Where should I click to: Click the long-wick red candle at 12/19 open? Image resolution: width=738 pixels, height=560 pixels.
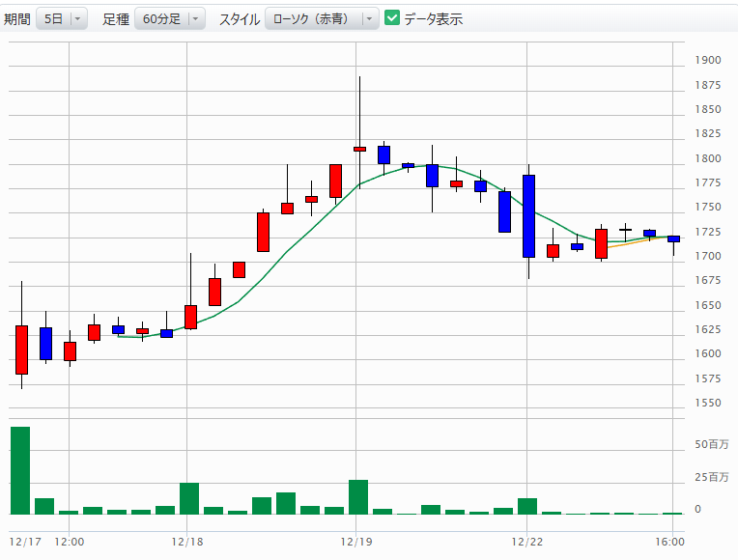[x=359, y=149]
